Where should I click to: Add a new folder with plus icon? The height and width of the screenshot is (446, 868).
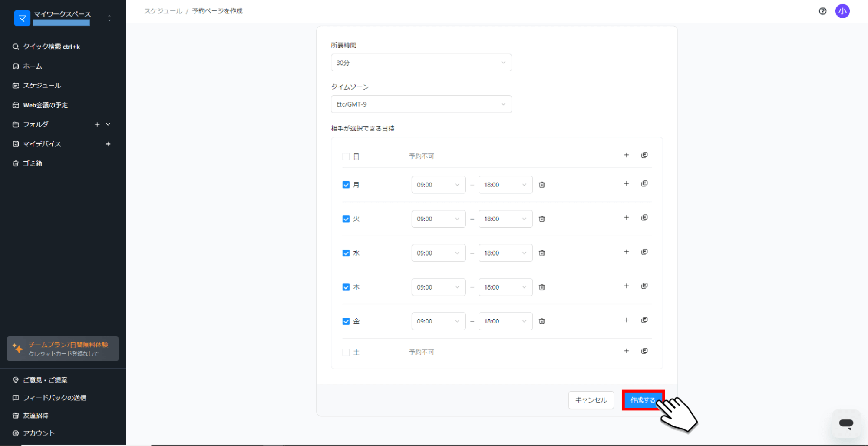(x=97, y=125)
